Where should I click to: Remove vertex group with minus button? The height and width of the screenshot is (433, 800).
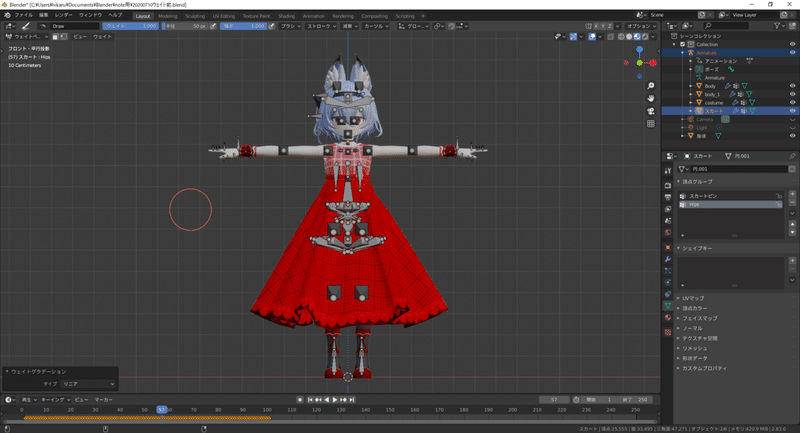(x=792, y=202)
